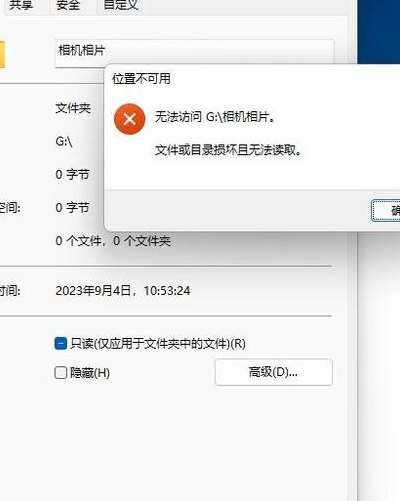Click the folder name field 相机相片
Viewport: 400px width, 501px height.
click(194, 53)
